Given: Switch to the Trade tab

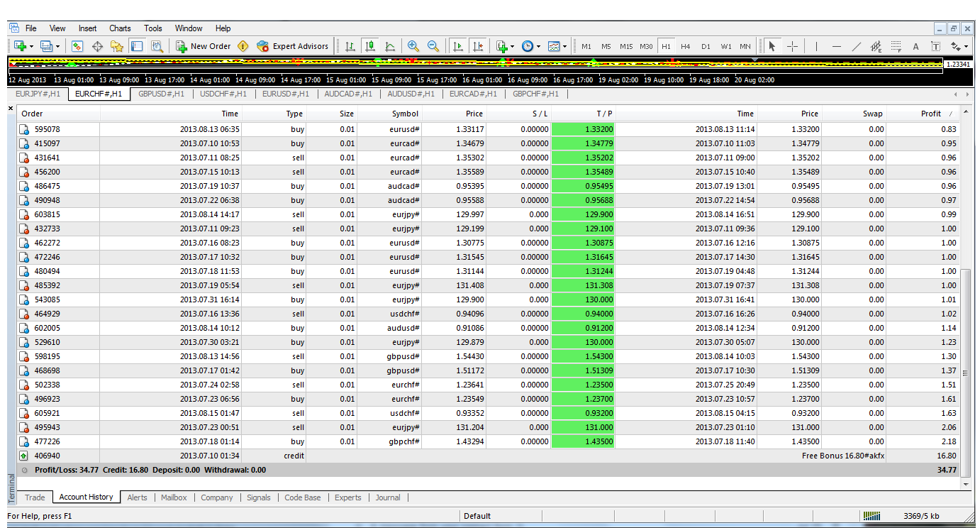Looking at the screenshot, I should pyautogui.click(x=35, y=497).
